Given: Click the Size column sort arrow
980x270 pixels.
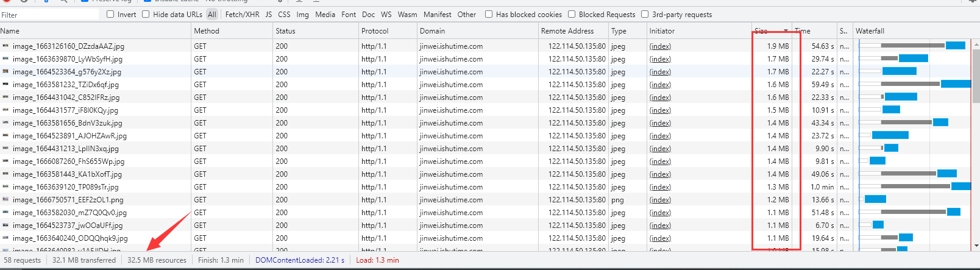Looking at the screenshot, I should [786, 30].
